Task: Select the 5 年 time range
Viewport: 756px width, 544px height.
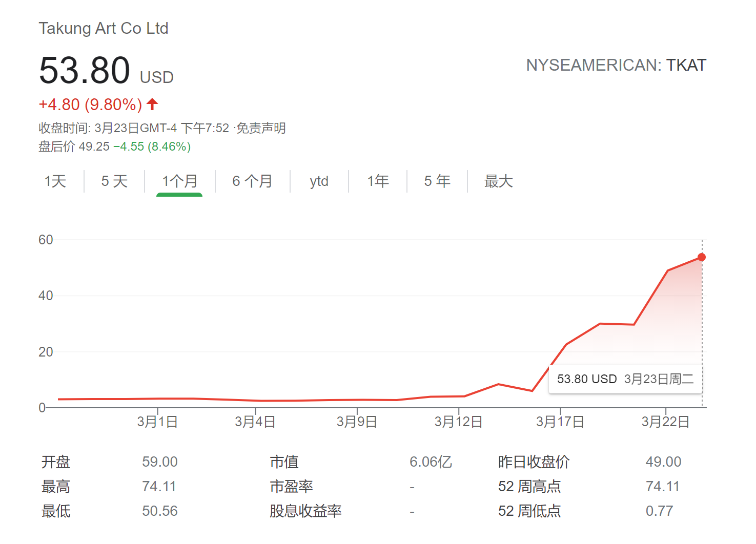Action: 437,181
